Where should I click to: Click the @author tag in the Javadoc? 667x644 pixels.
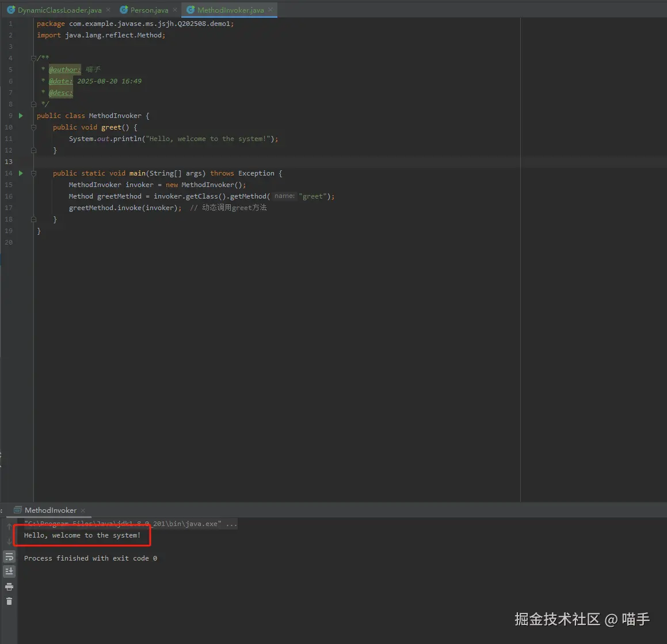coord(64,69)
